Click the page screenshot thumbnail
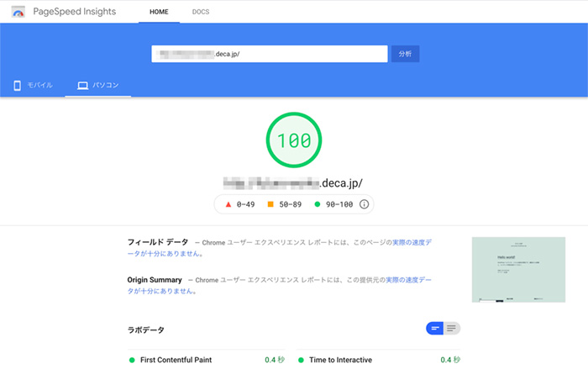Viewport: 588px width, 369px height. pyautogui.click(x=518, y=270)
